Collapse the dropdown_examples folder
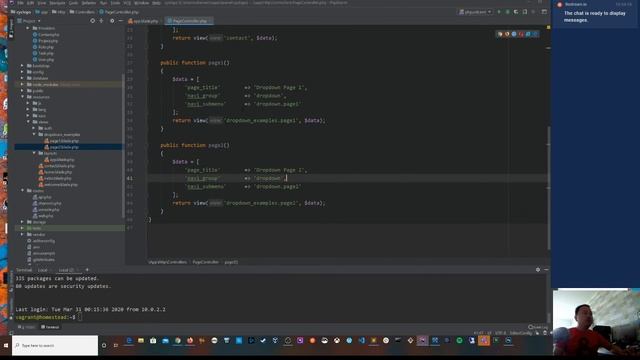Viewport: 640px width, 360px height. tap(34, 134)
